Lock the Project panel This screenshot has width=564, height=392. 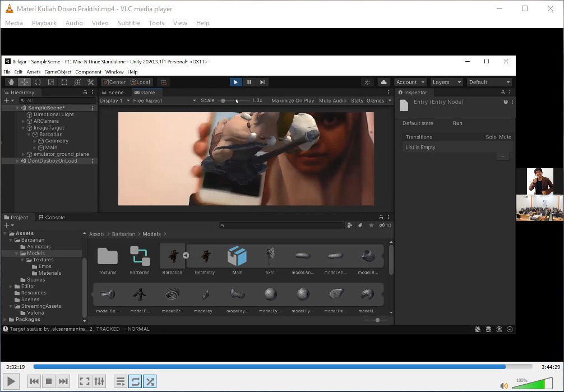click(x=381, y=218)
